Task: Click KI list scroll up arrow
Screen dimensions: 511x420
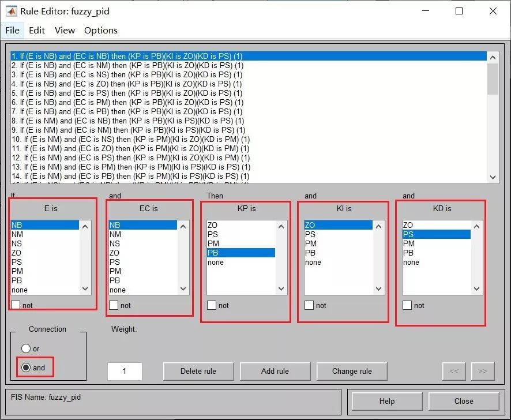Action: point(379,226)
